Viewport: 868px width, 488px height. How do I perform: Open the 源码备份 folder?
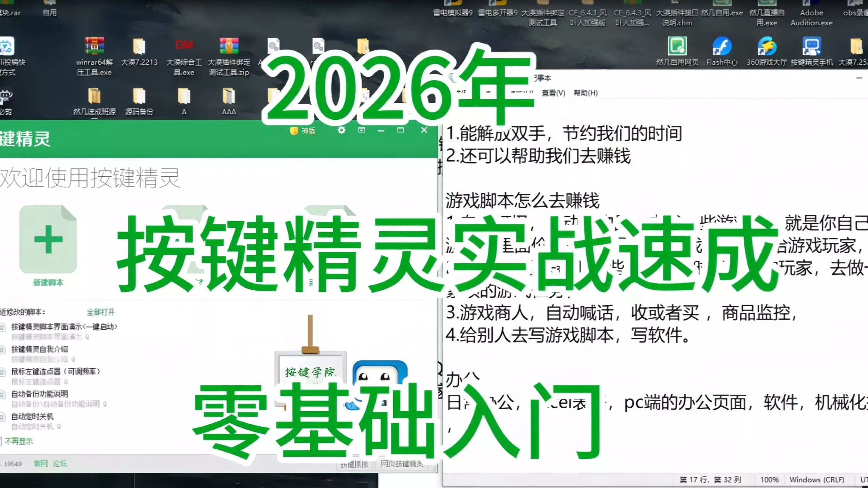[139, 102]
